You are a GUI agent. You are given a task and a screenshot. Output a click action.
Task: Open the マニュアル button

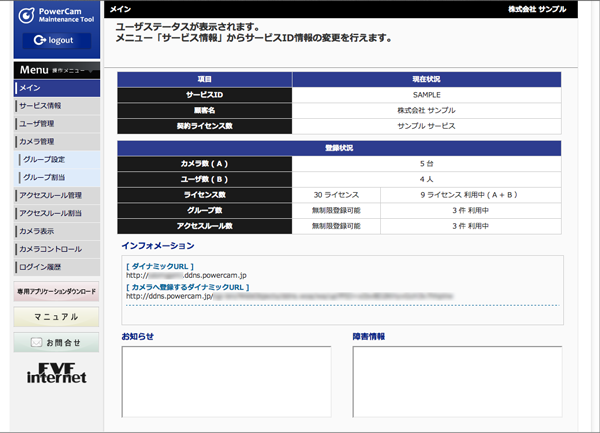56,317
